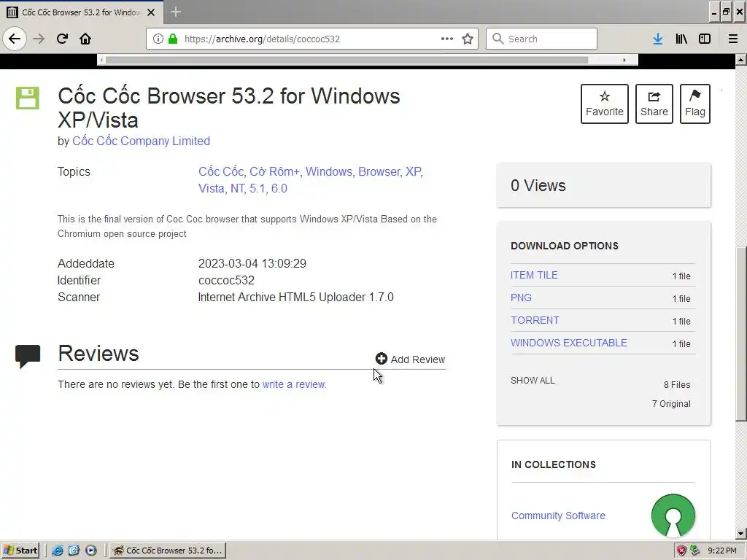Open the Windows Start menu
Screen dimensions: 747x560
pyautogui.click(x=20, y=551)
